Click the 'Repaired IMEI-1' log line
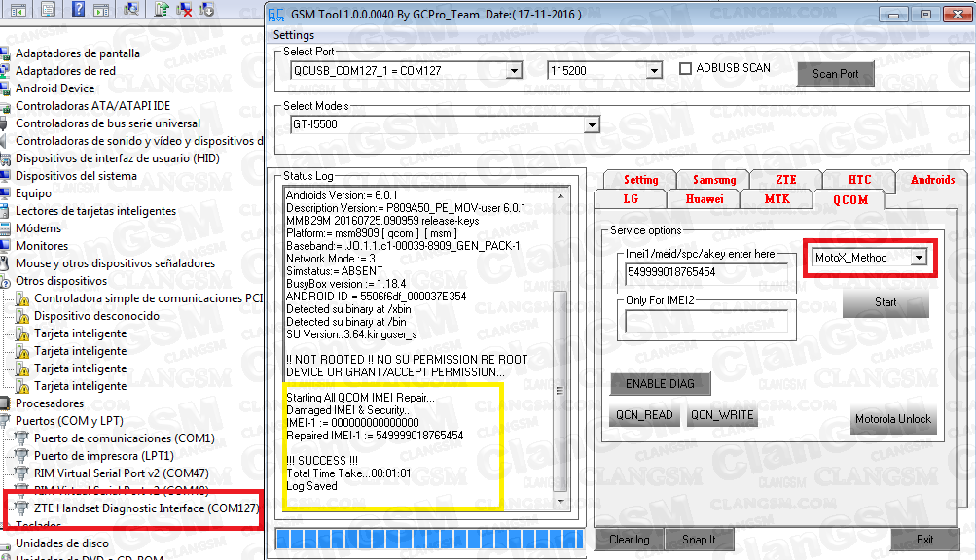The image size is (976, 560). [375, 436]
